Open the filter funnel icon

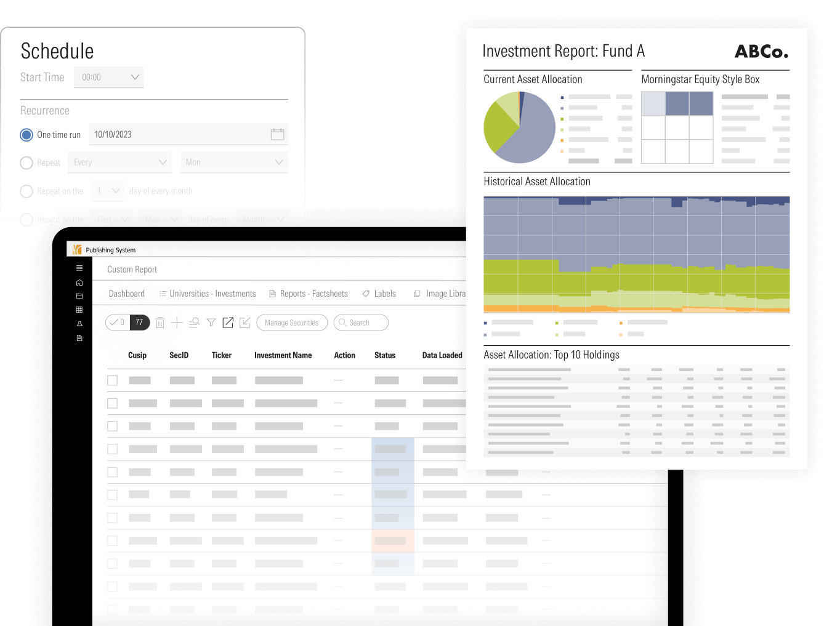211,323
